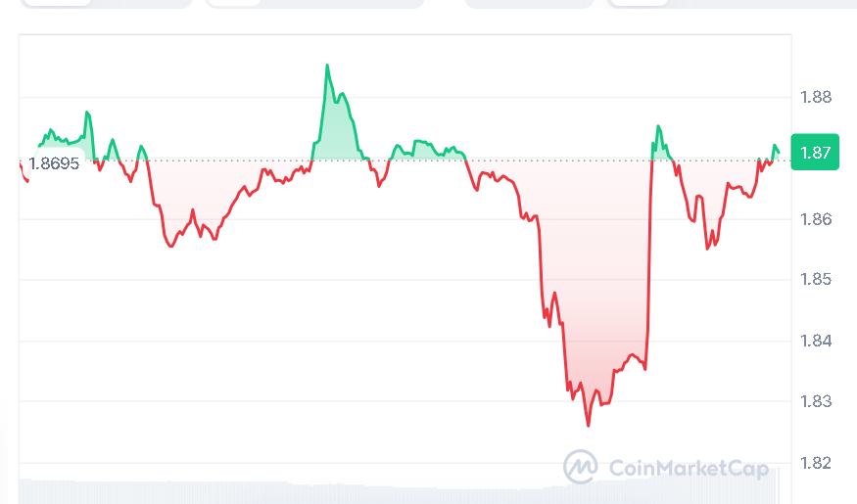This screenshot has width=857, height=504.
Task: Click the green 1.87 current price tag
Action: coord(815,153)
